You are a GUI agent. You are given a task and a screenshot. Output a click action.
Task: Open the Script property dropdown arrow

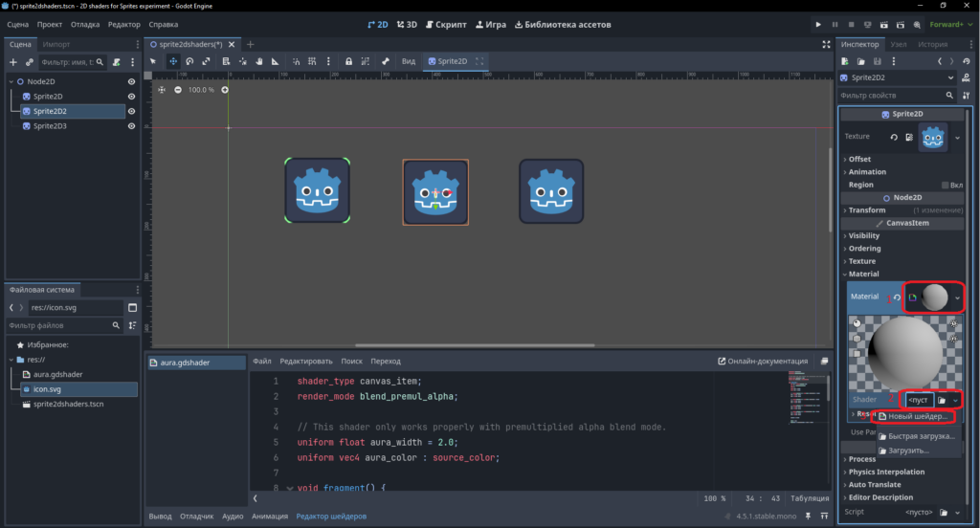click(957, 513)
